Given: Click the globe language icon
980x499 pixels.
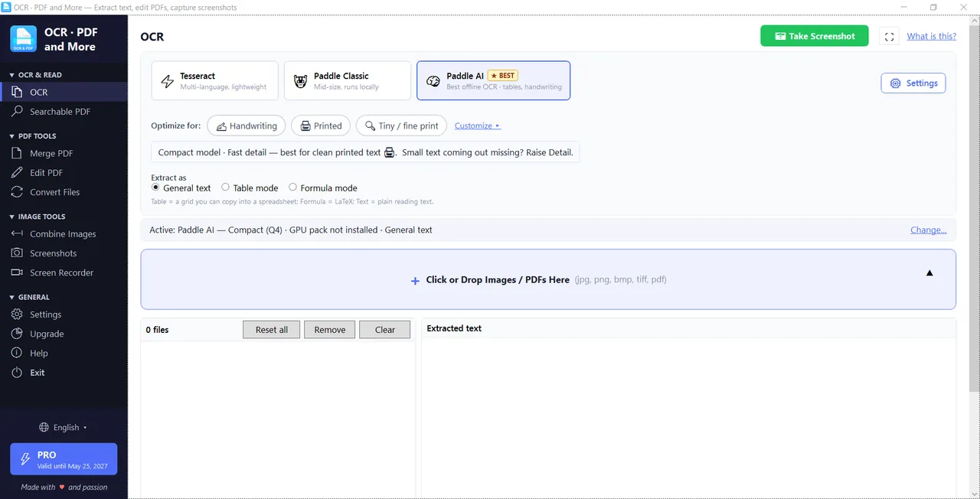Looking at the screenshot, I should (44, 428).
